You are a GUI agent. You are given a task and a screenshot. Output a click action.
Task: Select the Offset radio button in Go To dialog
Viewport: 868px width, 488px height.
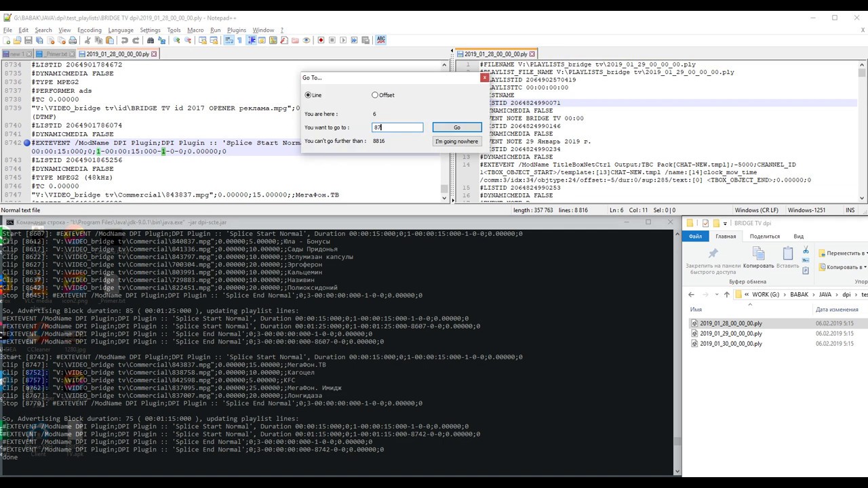383,95
